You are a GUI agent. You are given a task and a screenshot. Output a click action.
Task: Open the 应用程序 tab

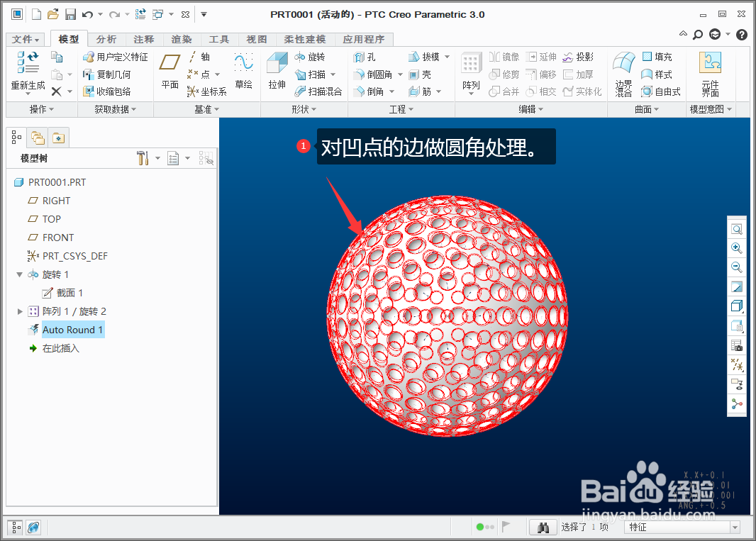click(364, 40)
